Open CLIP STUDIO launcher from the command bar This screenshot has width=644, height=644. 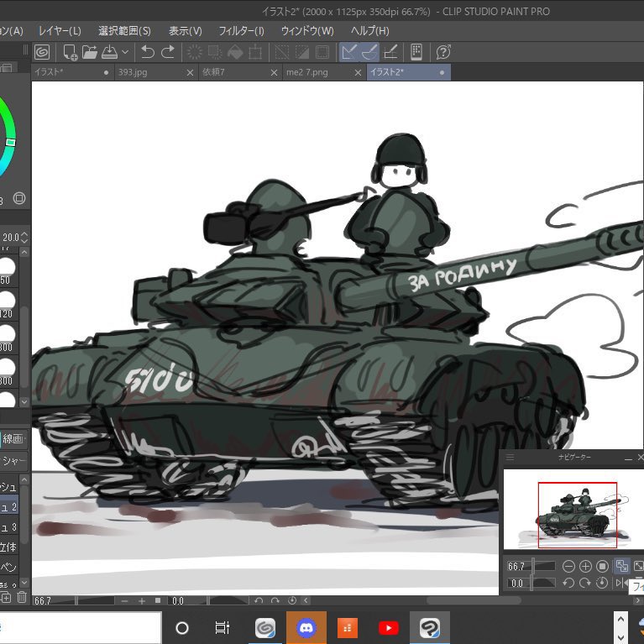(42, 52)
